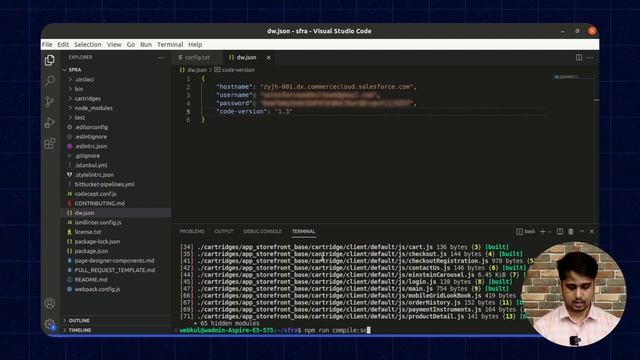Image resolution: width=640 pixels, height=360 pixels.
Task: Select the Terminal panel tab
Action: tap(303, 231)
